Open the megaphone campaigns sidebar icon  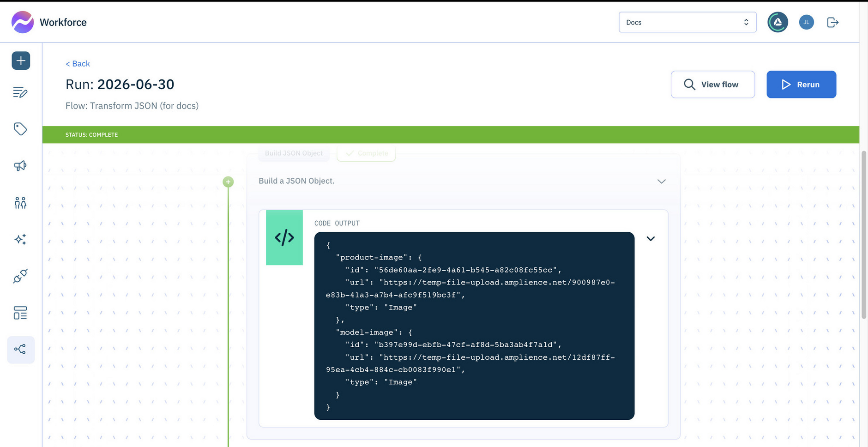point(20,166)
